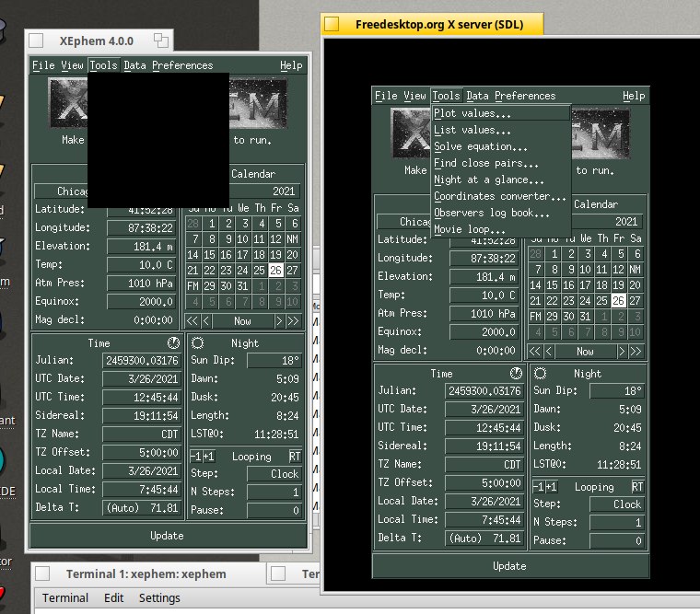Go back one month in X server calendar
The image size is (700, 614).
(x=549, y=351)
